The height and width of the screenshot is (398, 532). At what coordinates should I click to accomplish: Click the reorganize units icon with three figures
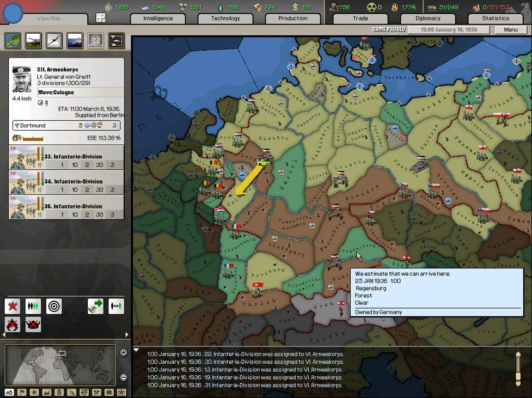click(33, 306)
